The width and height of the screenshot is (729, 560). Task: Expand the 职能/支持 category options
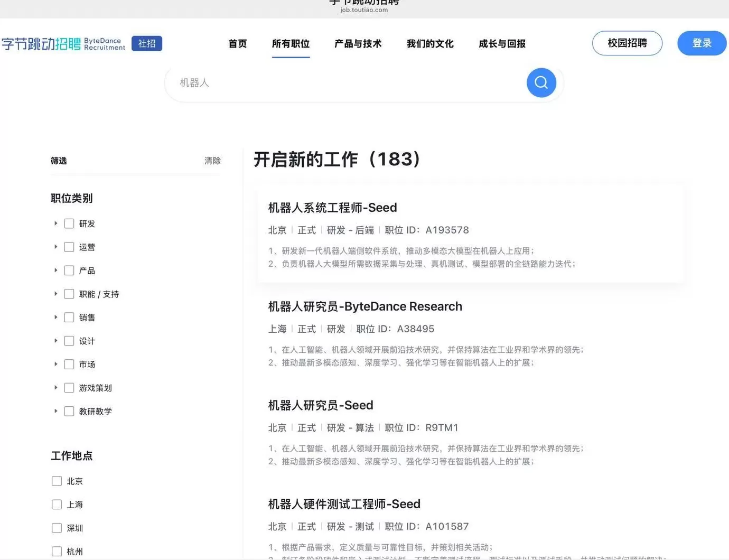click(x=56, y=294)
